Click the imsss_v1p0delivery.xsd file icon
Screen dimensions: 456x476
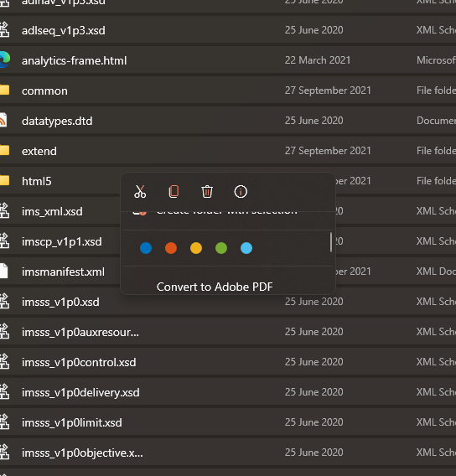point(4,391)
